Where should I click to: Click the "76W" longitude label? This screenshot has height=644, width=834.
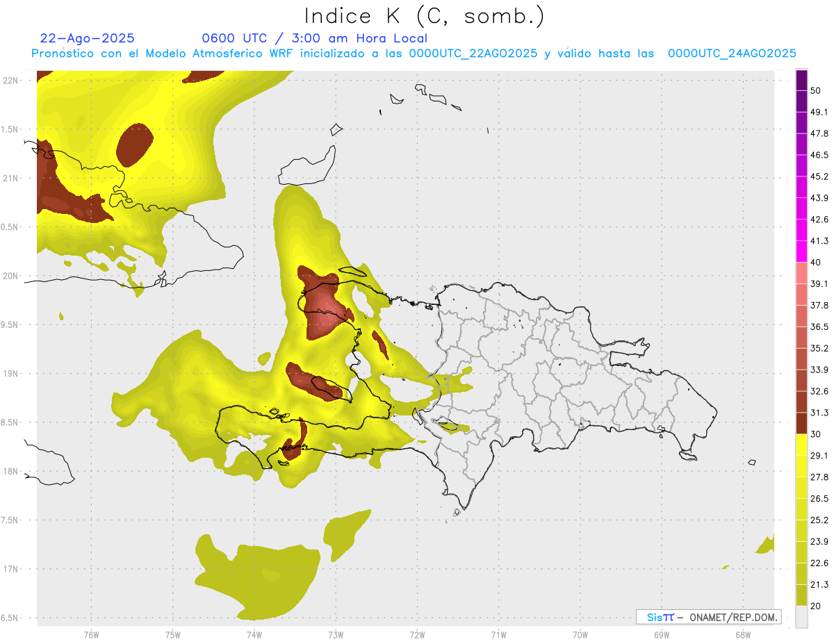click(x=91, y=634)
